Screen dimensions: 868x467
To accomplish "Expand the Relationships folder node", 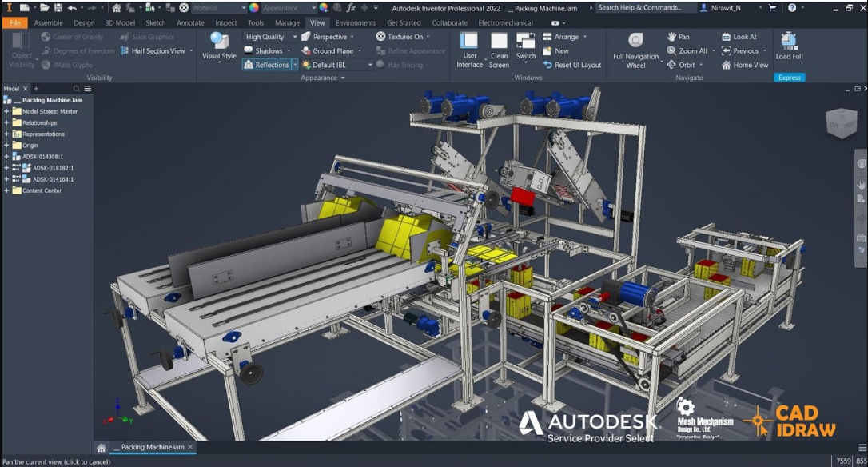I will click(6, 122).
